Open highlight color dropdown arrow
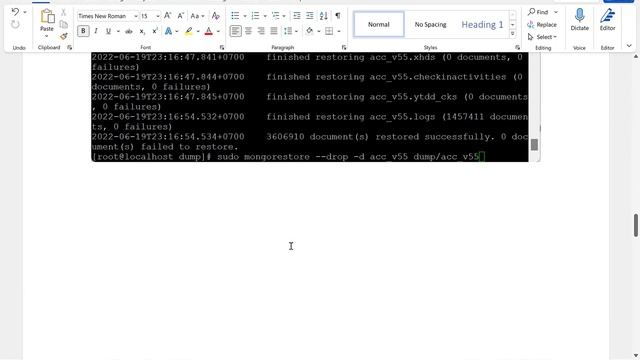The width and height of the screenshot is (640, 360). [x=198, y=31]
